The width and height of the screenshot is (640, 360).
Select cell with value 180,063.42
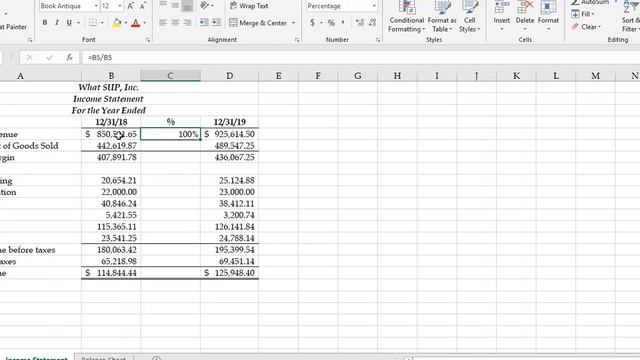[111, 250]
